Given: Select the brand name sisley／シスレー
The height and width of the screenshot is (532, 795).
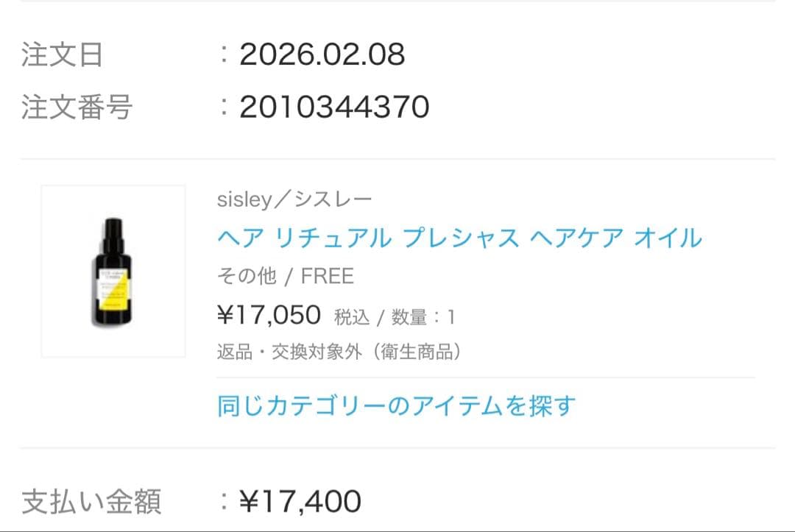Looking at the screenshot, I should [294, 197].
